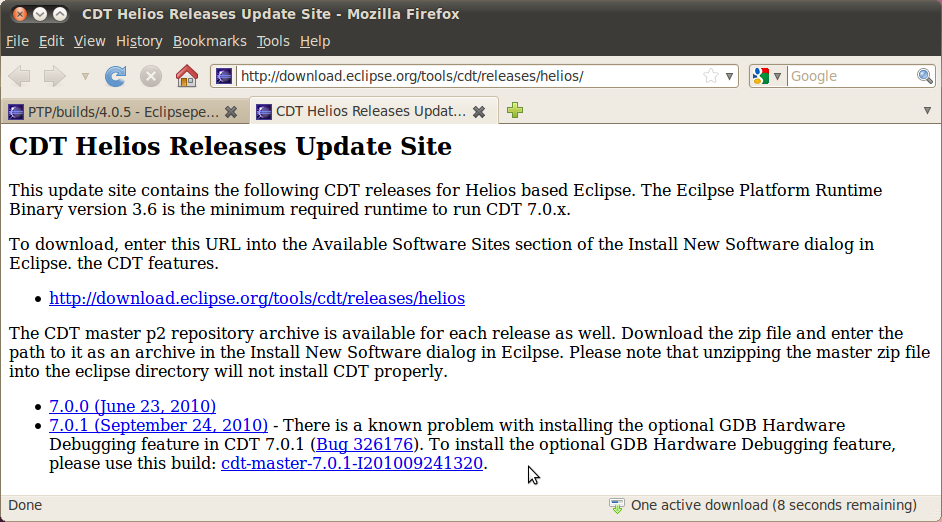The height and width of the screenshot is (522, 942).
Task: Click the active download status icon
Action: 617,506
